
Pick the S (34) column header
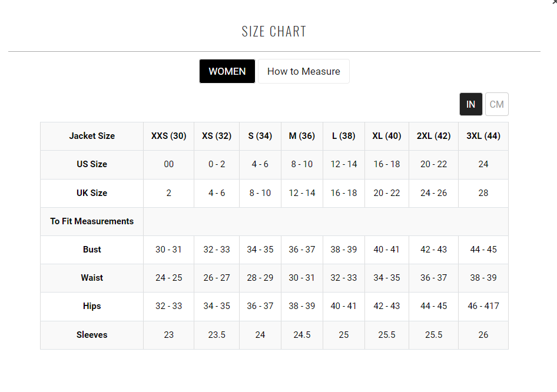(x=260, y=136)
